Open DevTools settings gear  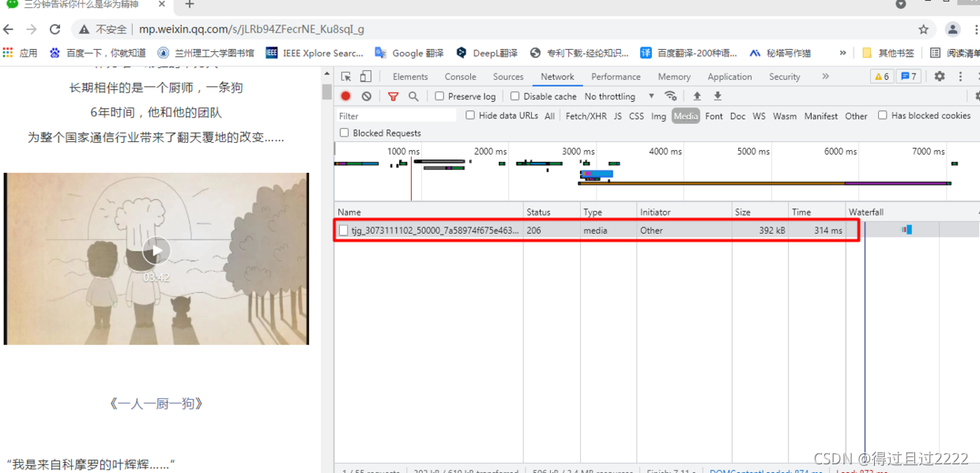[940, 77]
